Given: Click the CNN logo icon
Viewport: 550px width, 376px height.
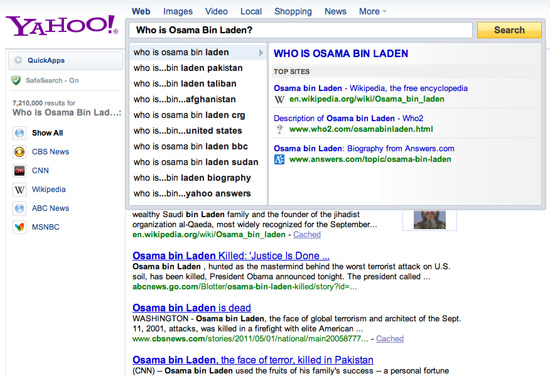Looking at the screenshot, I should 20,171.
